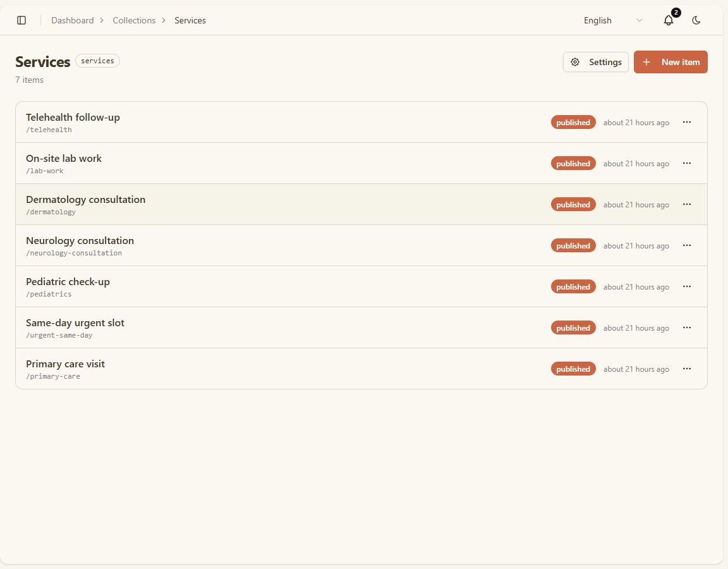Click the /dermatology slug text
Viewport: 728px width, 569px height.
tap(51, 212)
